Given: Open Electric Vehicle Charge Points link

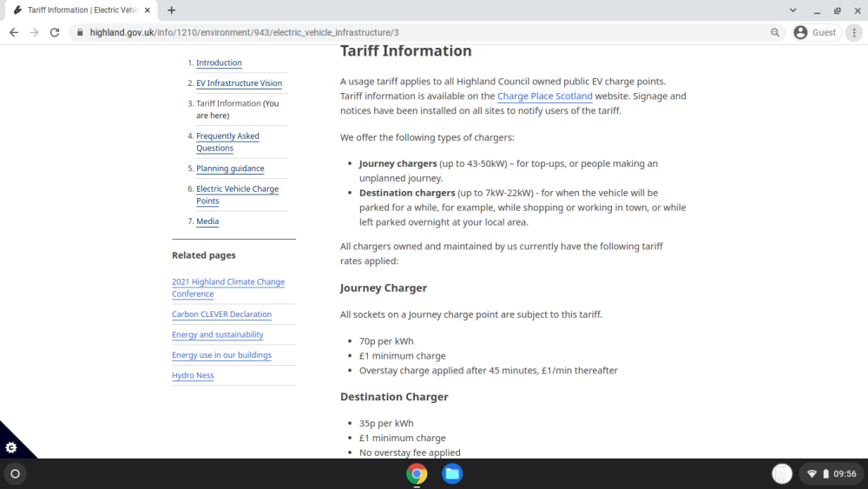Looking at the screenshot, I should click(x=238, y=195).
